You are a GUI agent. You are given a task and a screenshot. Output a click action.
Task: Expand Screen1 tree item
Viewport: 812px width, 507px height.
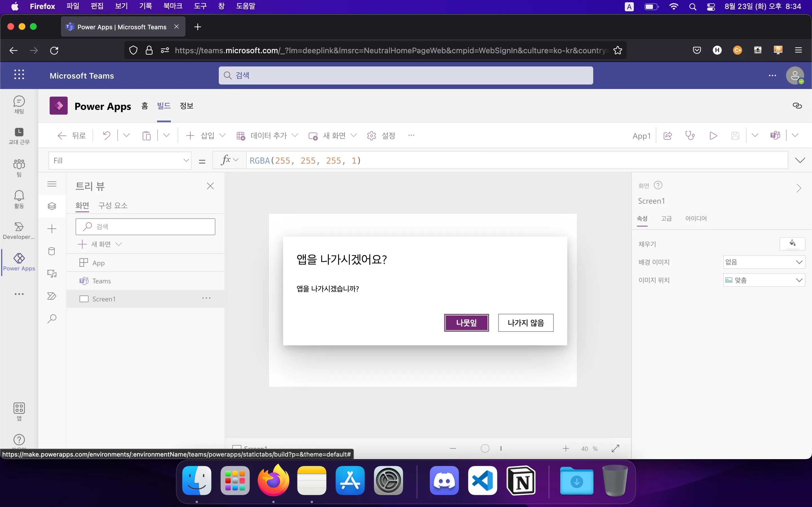pos(77,299)
